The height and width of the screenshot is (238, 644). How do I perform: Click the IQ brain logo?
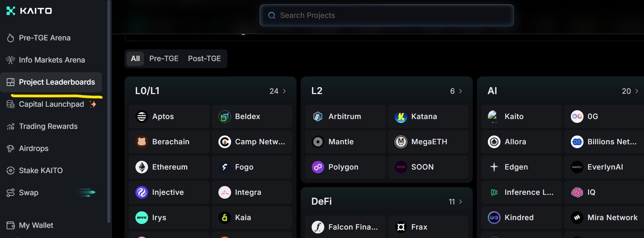tap(577, 192)
